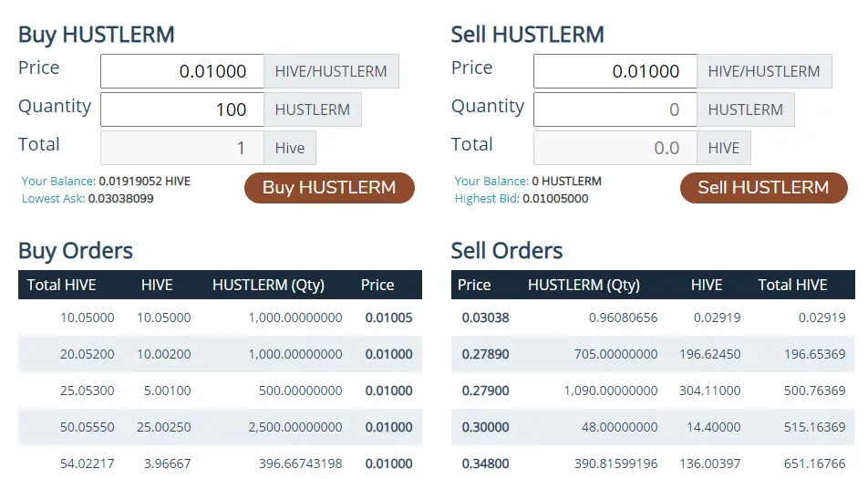Click sell quantity 705.00000000 cell
The image size is (868, 479).
pyautogui.click(x=615, y=354)
